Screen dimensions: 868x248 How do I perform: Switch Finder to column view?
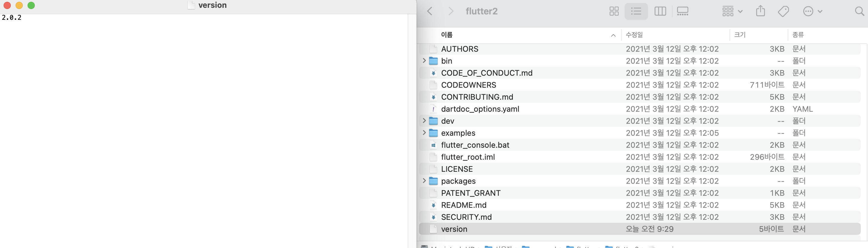(x=660, y=11)
